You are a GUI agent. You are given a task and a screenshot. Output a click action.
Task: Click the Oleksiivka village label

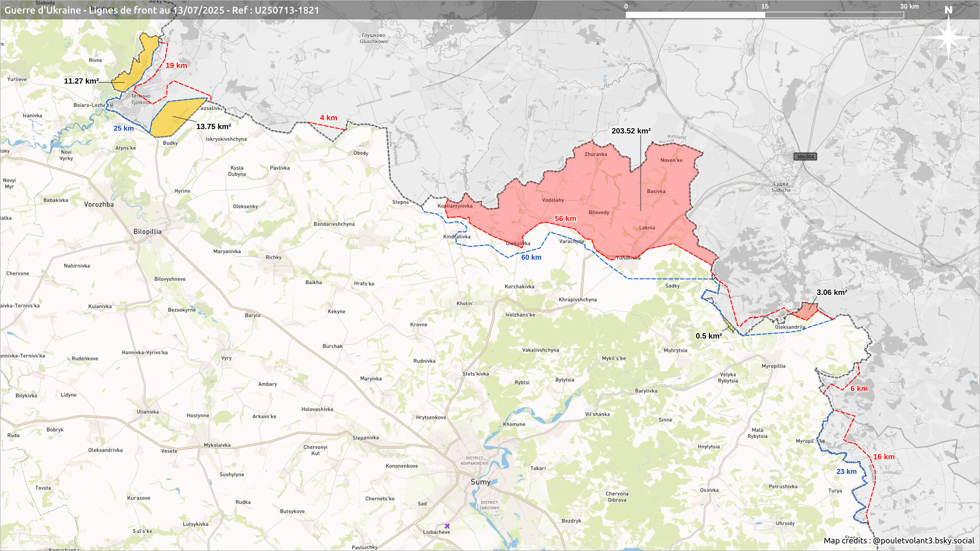518,243
